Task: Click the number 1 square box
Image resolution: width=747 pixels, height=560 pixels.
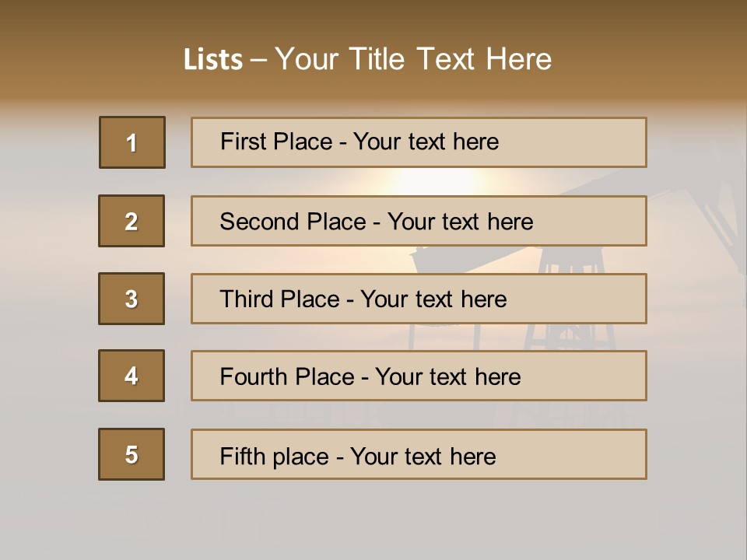Action: (x=132, y=142)
